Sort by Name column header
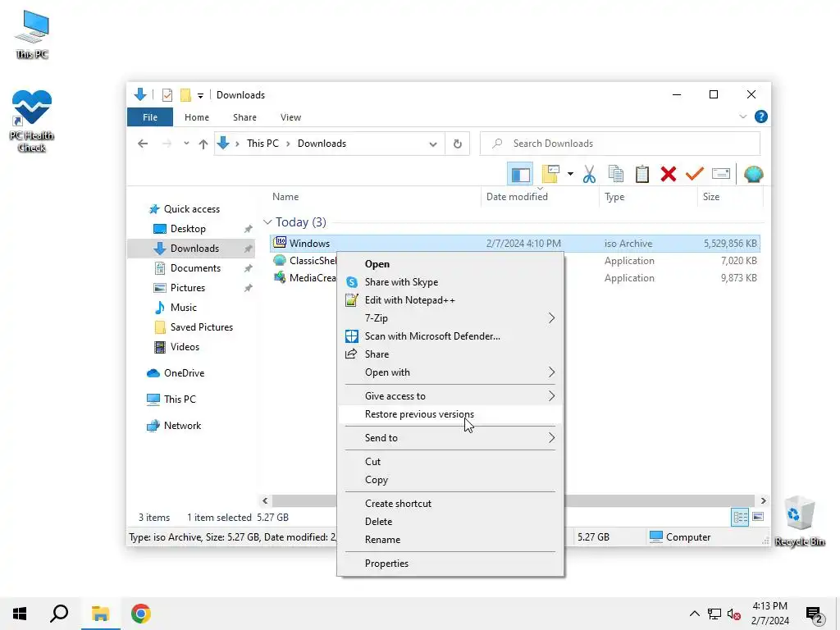The width and height of the screenshot is (840, 630). point(285,197)
